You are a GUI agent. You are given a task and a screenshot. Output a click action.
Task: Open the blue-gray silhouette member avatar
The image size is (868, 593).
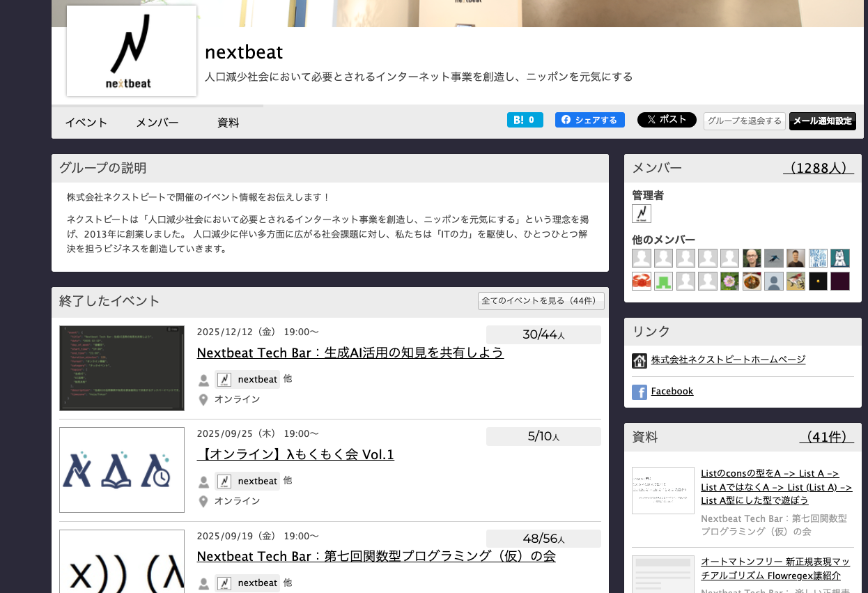click(x=774, y=281)
